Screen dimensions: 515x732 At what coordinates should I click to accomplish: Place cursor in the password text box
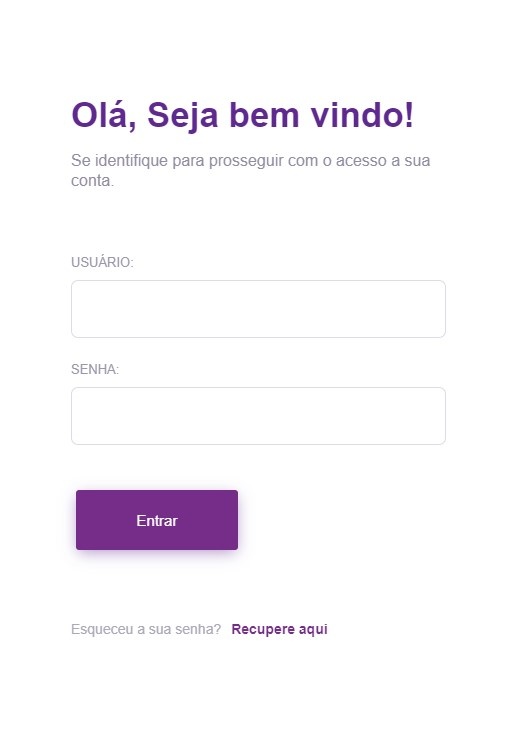(x=258, y=416)
